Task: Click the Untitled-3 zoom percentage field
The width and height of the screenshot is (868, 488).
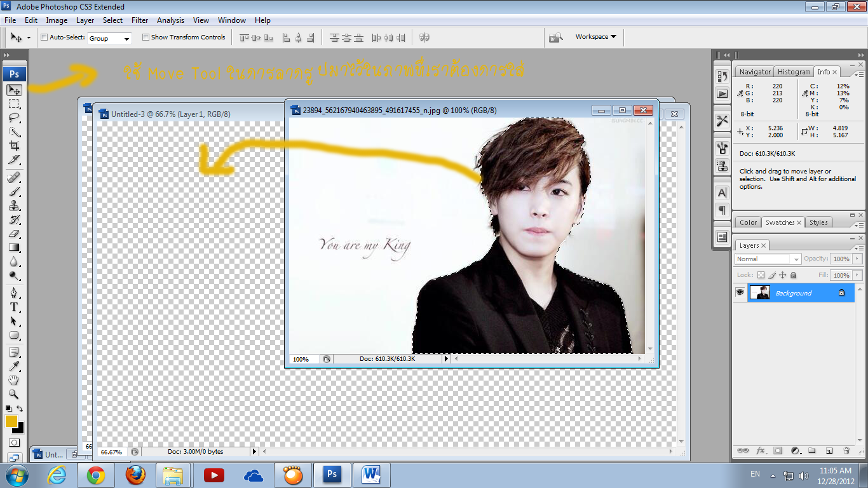Action: tap(112, 452)
